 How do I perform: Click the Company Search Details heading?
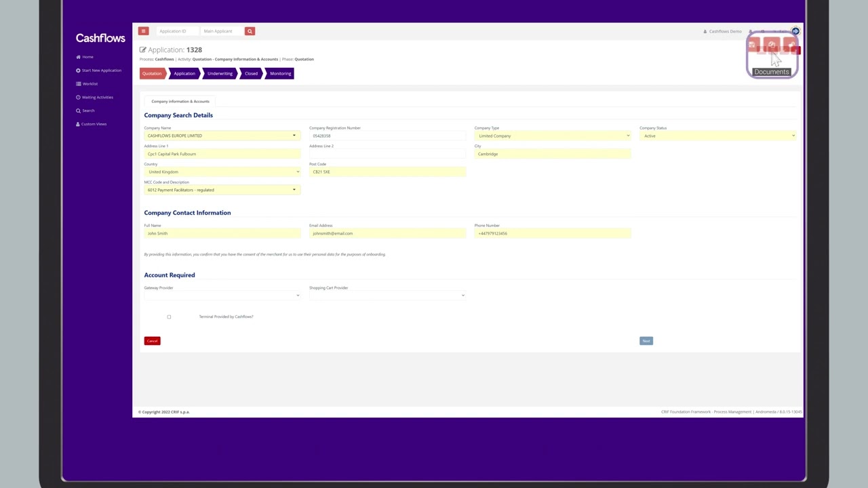click(x=178, y=115)
